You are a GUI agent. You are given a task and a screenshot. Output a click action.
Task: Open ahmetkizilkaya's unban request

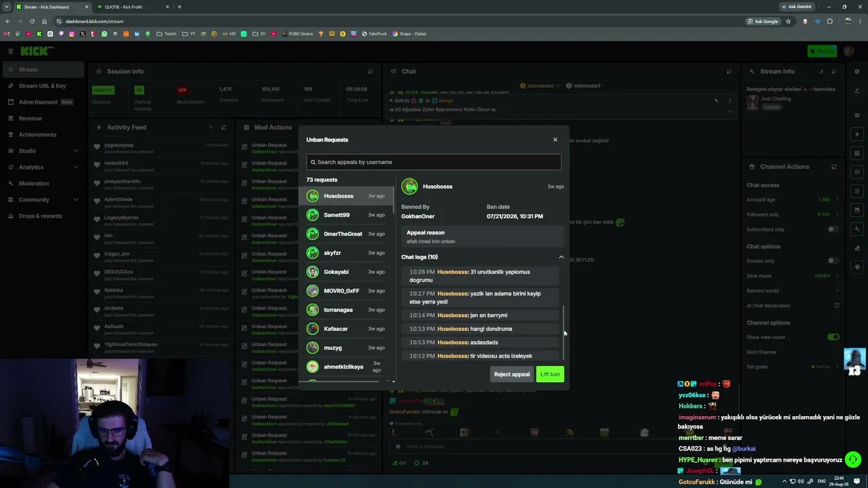click(x=347, y=367)
